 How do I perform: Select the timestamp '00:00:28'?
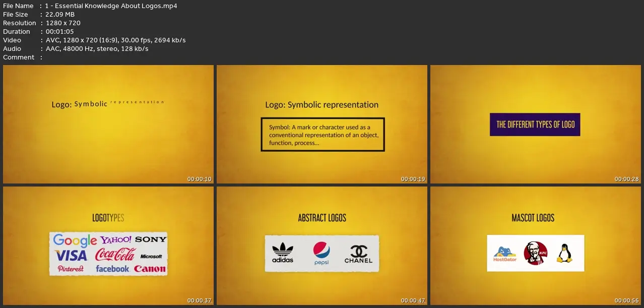pos(627,179)
